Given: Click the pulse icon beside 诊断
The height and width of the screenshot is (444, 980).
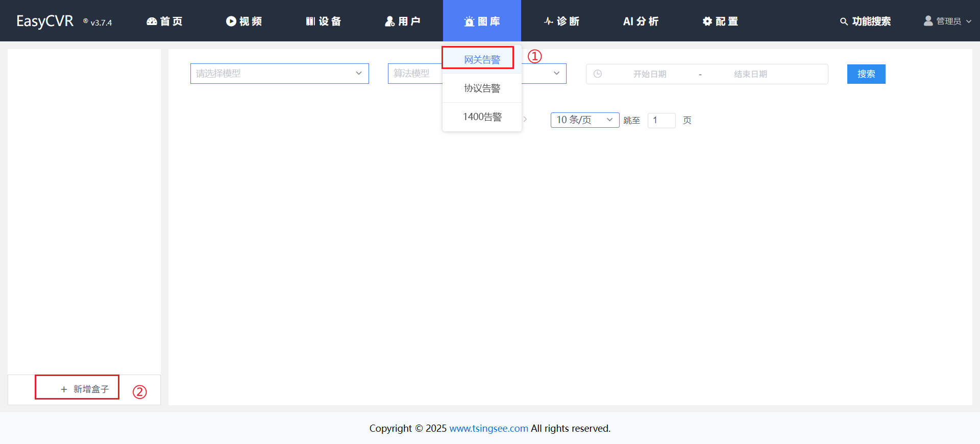Looking at the screenshot, I should coord(549,21).
